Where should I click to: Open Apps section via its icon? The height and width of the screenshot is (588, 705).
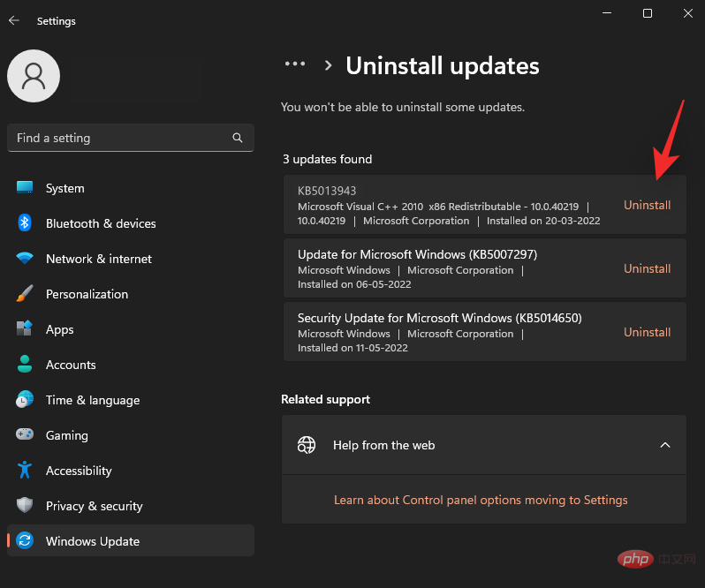(25, 329)
